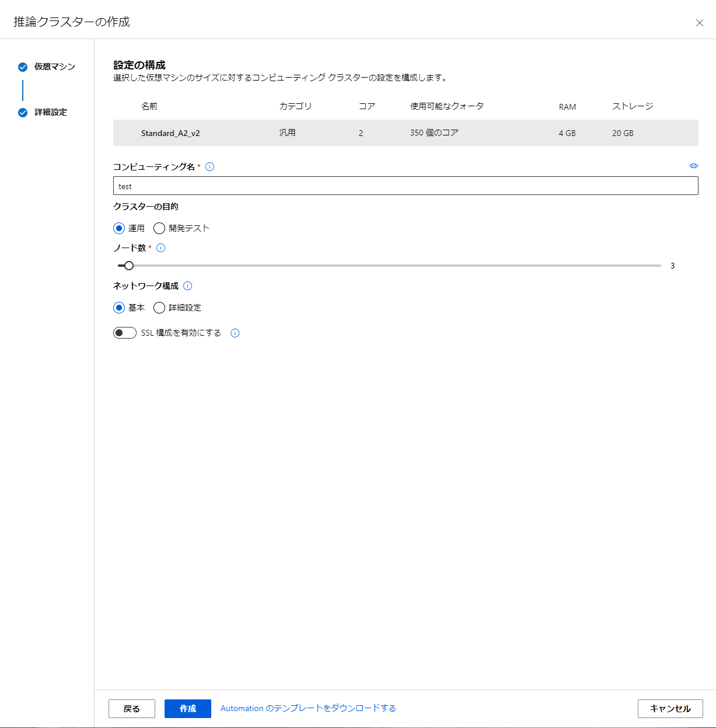This screenshot has height=728, width=716.
Task: Go to the 仮想マシン wizard step
Action: click(55, 67)
